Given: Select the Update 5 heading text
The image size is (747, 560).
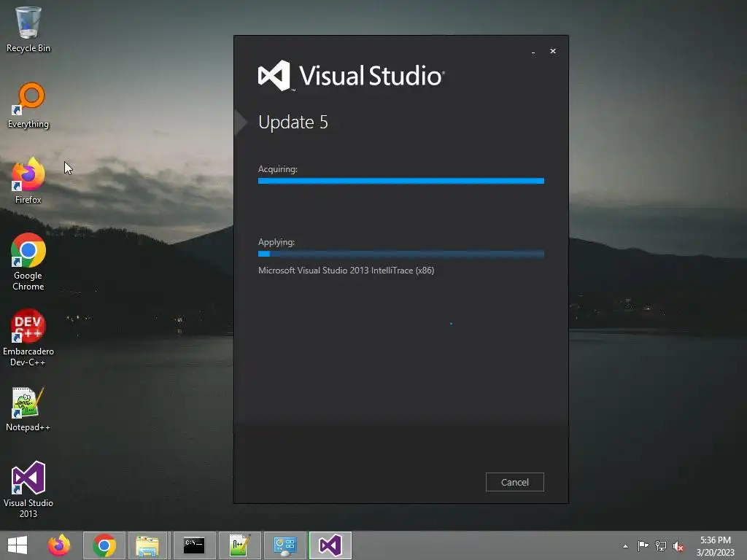Looking at the screenshot, I should (293, 122).
